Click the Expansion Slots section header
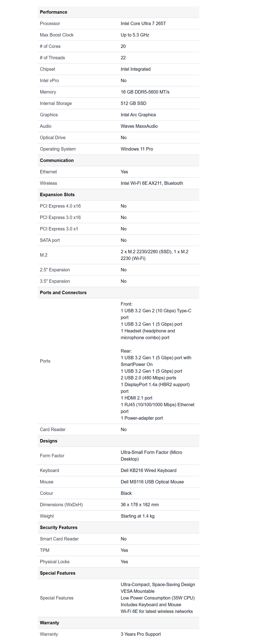 click(x=57, y=195)
